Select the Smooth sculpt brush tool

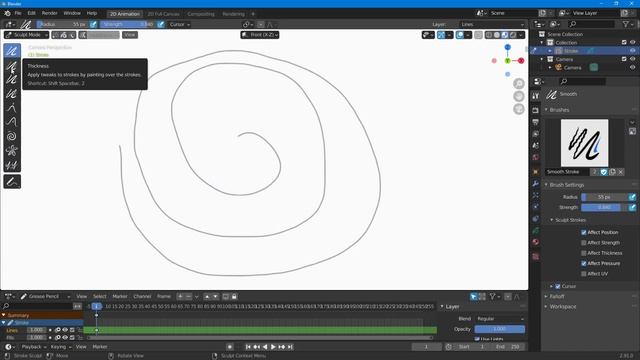[x=12, y=51]
